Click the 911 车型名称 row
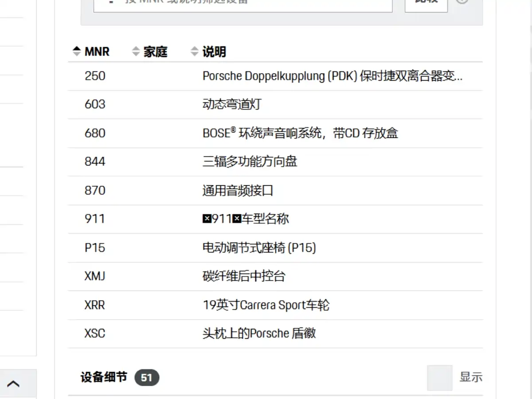532x399 pixels. tap(275, 219)
